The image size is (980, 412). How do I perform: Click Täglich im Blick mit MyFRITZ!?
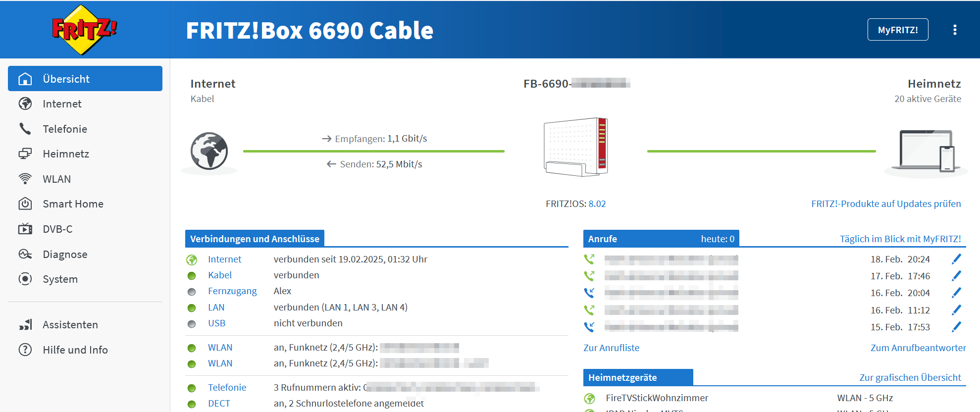click(x=900, y=239)
